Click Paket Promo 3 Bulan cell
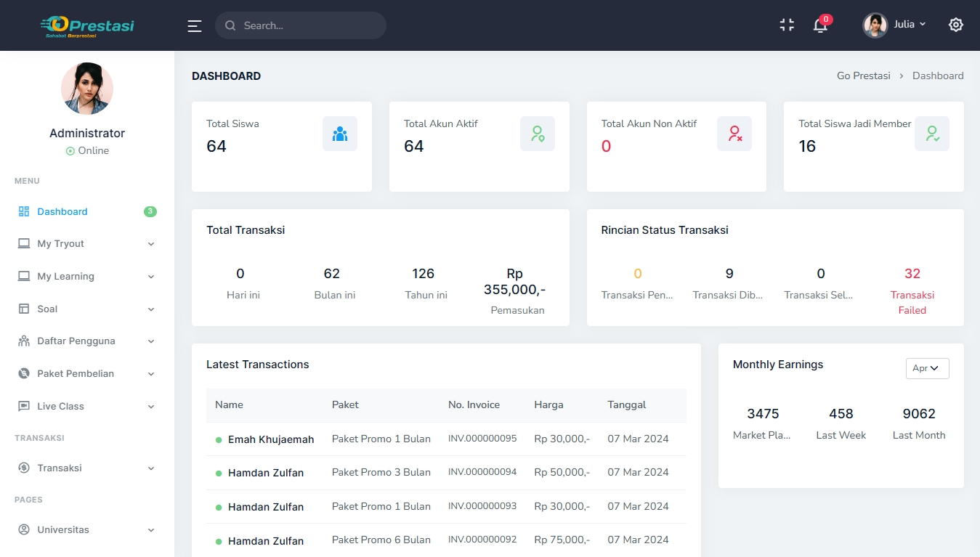 (x=381, y=472)
